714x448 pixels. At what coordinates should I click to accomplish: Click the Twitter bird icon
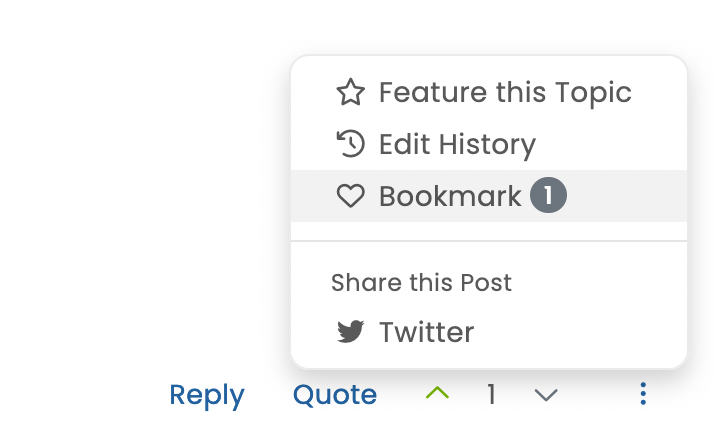[350, 332]
